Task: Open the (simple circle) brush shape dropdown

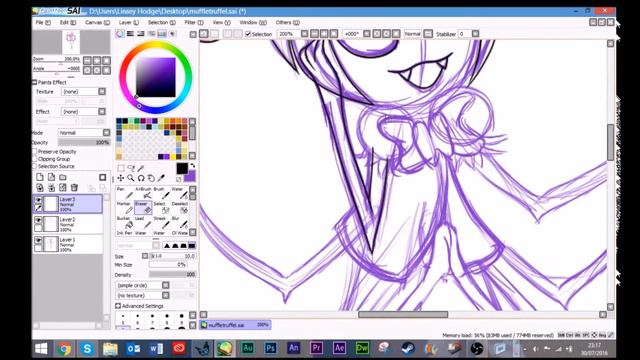Action: [x=166, y=285]
